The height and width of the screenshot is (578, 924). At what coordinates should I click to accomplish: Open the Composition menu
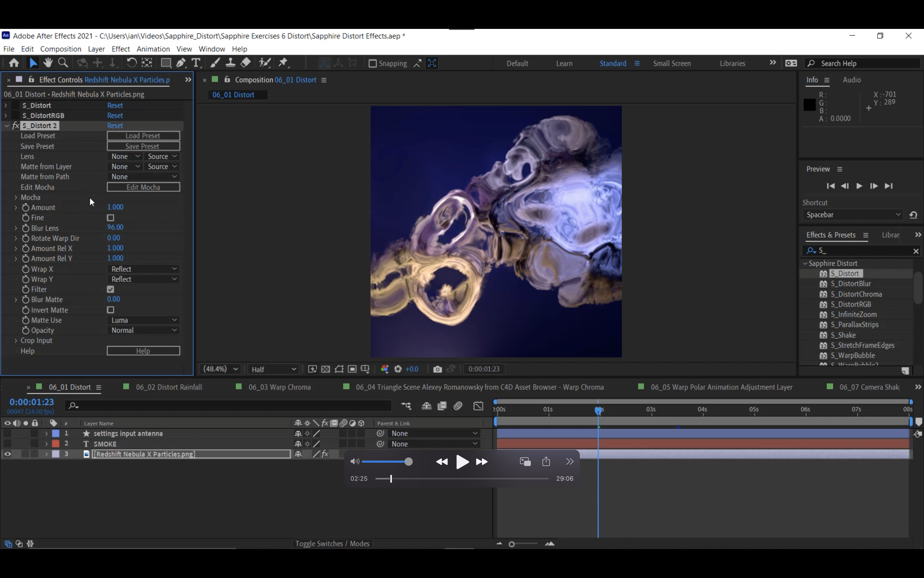[x=61, y=49]
